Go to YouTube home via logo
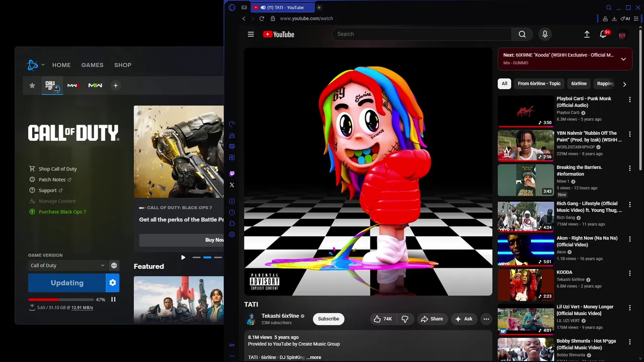 tap(278, 34)
